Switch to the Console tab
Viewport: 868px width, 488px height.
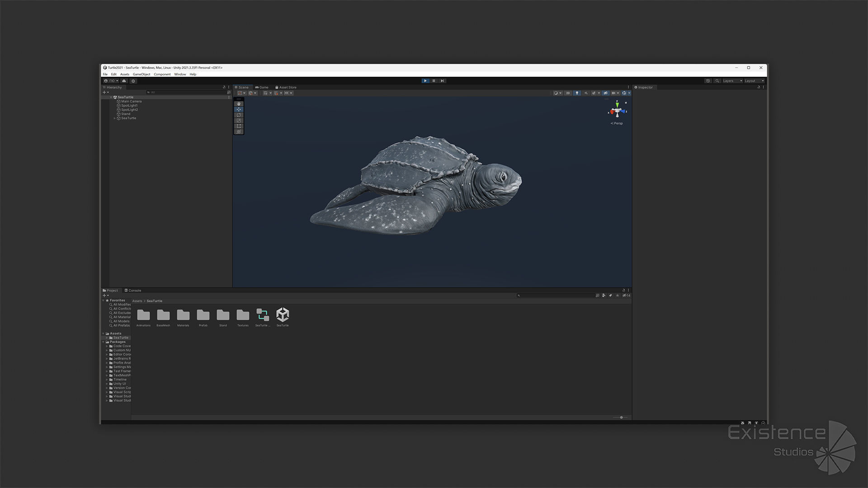click(x=133, y=291)
